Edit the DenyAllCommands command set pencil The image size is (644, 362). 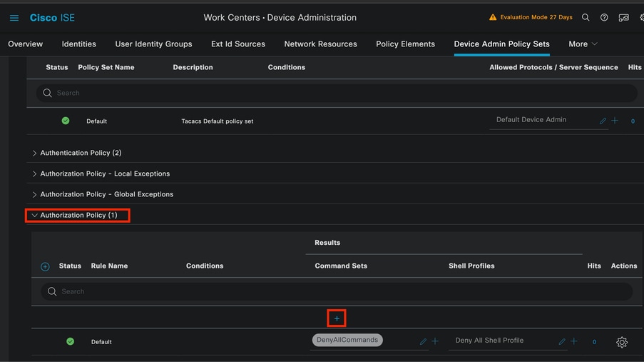tap(423, 342)
